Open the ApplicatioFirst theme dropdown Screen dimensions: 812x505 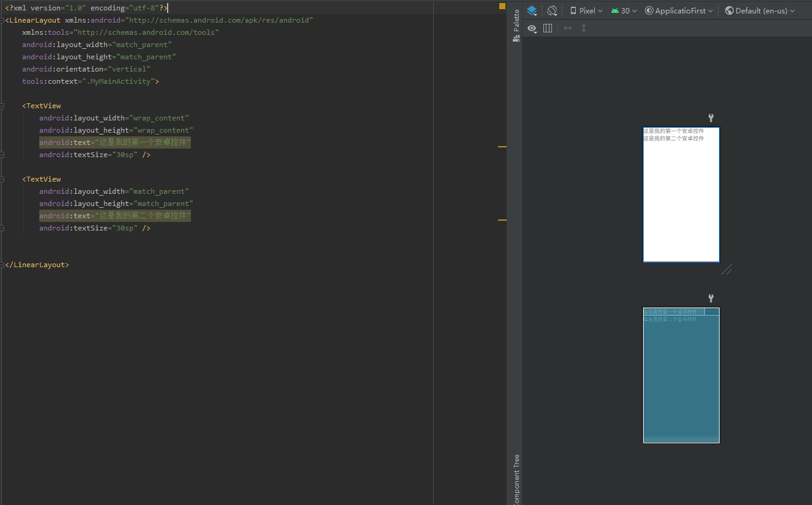(x=679, y=10)
